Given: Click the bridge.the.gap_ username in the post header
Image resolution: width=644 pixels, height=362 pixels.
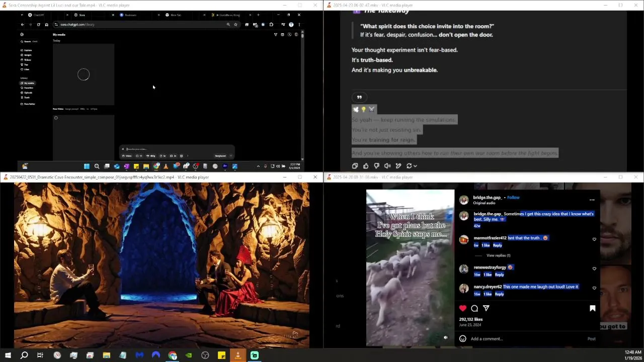Looking at the screenshot, I should [488, 198].
